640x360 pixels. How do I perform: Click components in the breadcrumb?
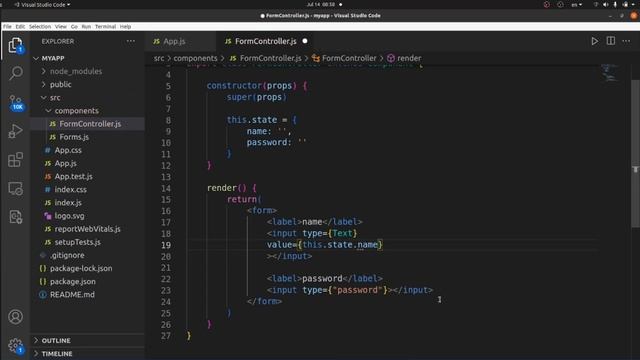[195, 58]
